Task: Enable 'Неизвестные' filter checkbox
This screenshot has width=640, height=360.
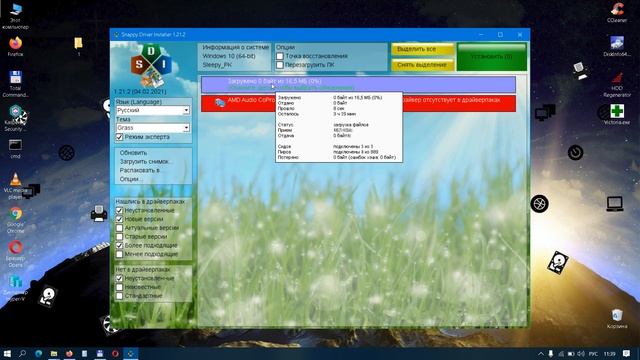Action: (120, 287)
